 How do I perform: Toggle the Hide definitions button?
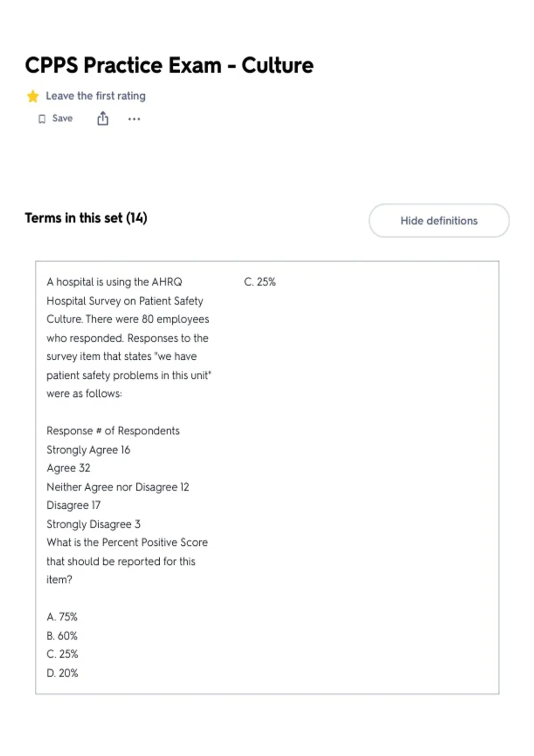pyautogui.click(x=439, y=221)
